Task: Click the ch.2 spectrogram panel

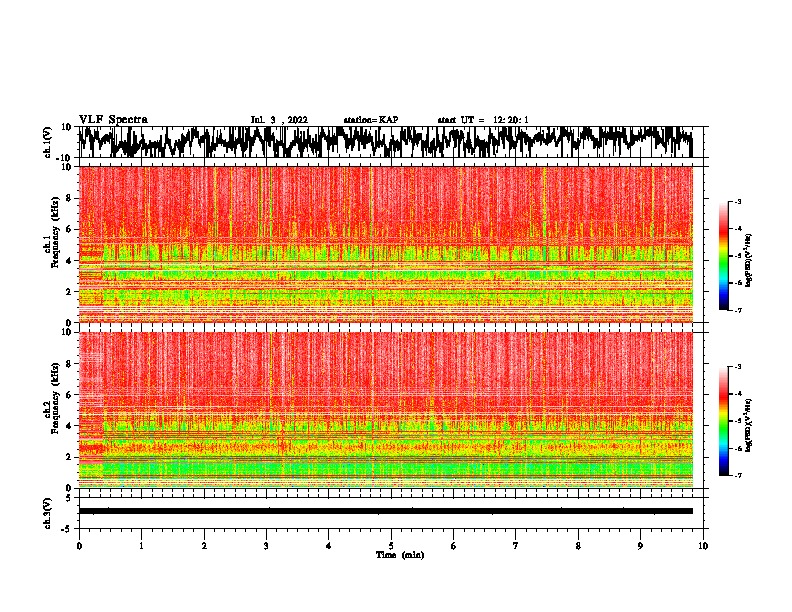Action: [385, 410]
